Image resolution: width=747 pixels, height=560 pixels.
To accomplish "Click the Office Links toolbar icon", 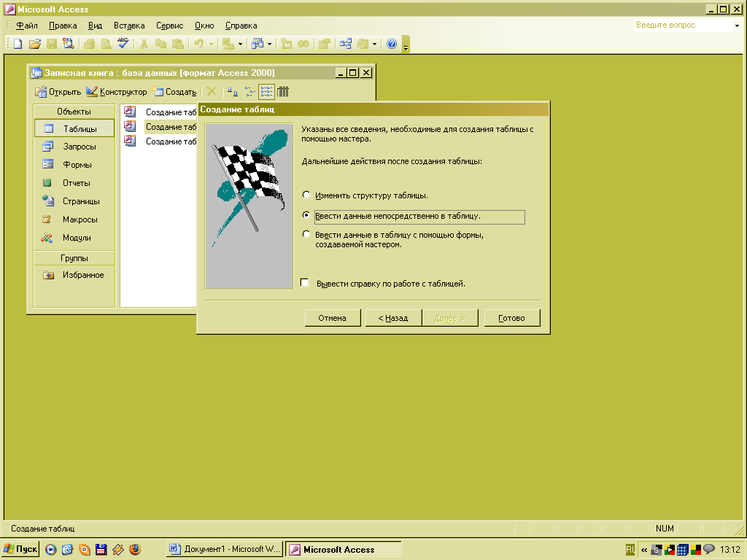I will tap(228, 44).
